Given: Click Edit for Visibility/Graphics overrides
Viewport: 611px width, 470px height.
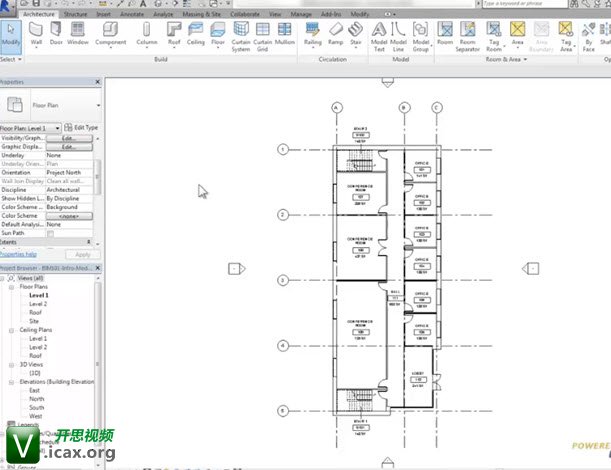Looking at the screenshot, I should (69, 138).
